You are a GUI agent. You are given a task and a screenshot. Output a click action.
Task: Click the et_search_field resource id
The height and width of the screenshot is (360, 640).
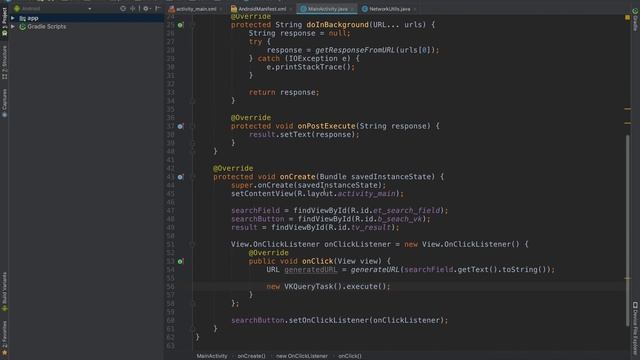pyautogui.click(x=406, y=211)
